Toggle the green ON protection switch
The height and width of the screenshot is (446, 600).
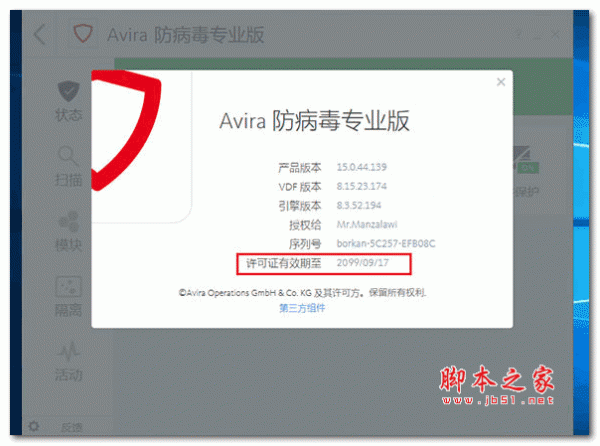point(528,168)
